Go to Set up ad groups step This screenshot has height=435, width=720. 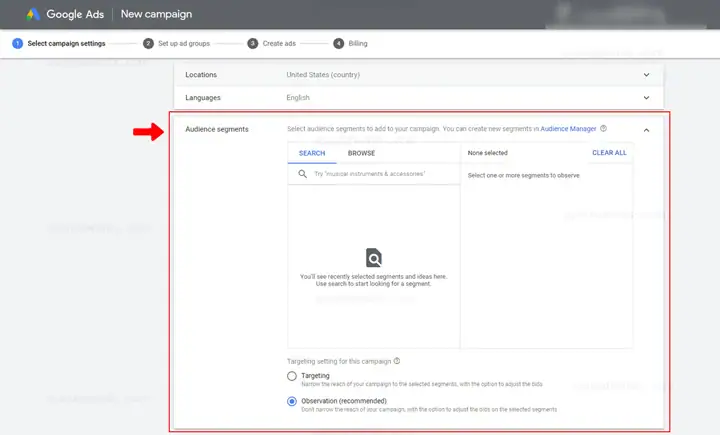[x=184, y=44]
